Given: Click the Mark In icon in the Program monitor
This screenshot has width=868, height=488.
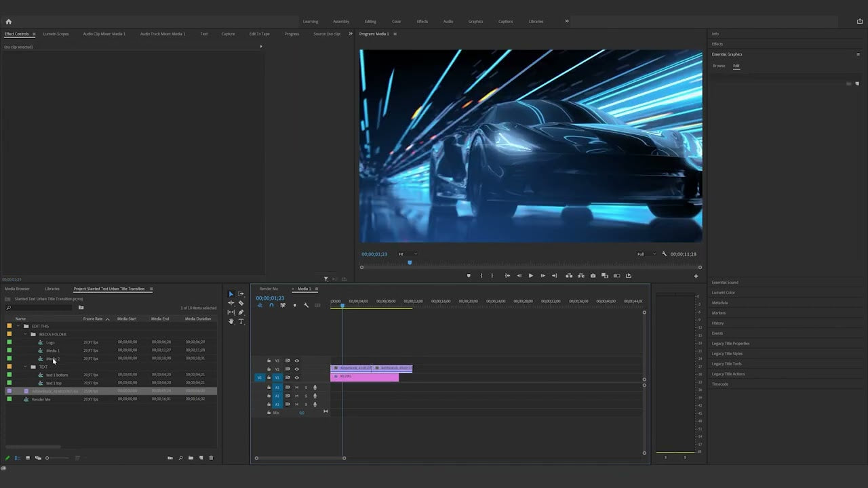Looking at the screenshot, I should (x=481, y=275).
